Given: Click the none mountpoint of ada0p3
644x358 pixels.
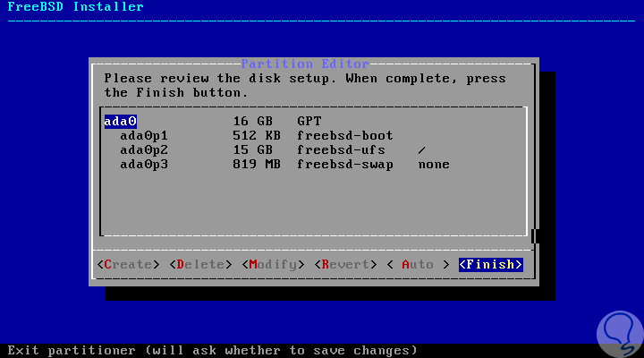Looking at the screenshot, I should [x=434, y=165].
